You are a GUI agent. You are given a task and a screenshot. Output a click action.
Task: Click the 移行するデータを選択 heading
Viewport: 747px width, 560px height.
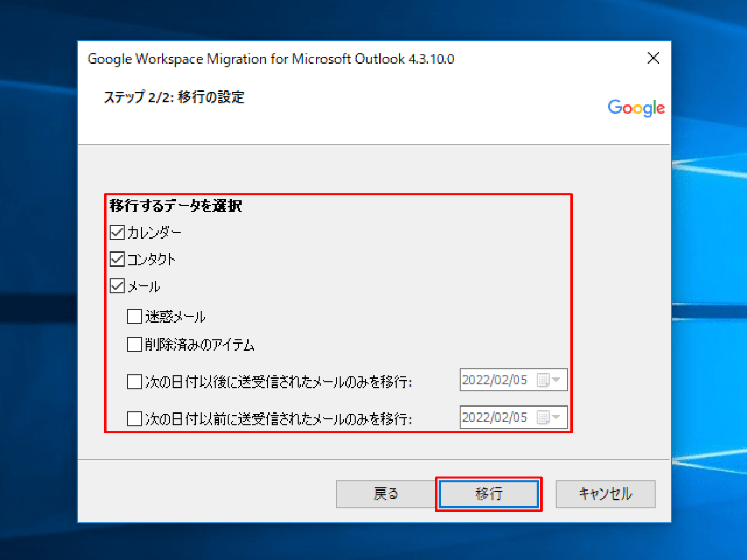click(176, 205)
